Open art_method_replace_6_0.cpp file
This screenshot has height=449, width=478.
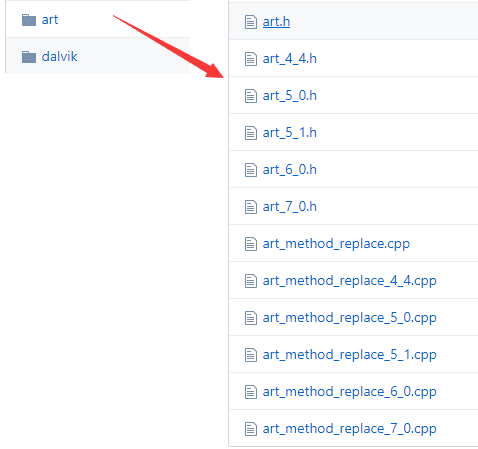[349, 392]
